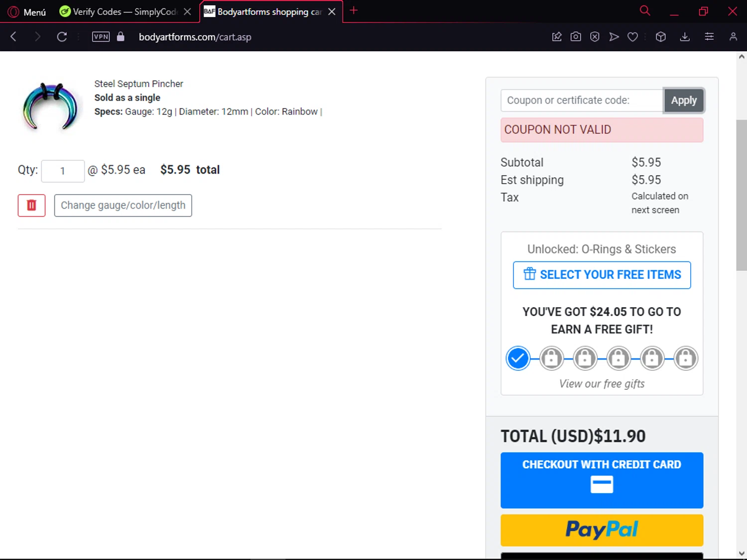747x560 pixels.
Task: Take a snapshot with camera icon
Action: [x=576, y=36]
